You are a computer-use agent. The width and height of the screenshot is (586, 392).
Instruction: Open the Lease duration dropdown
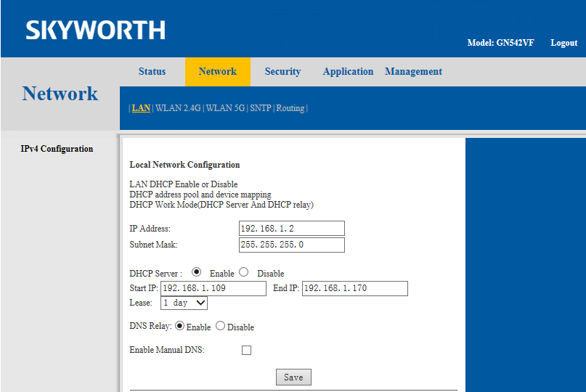(x=184, y=303)
